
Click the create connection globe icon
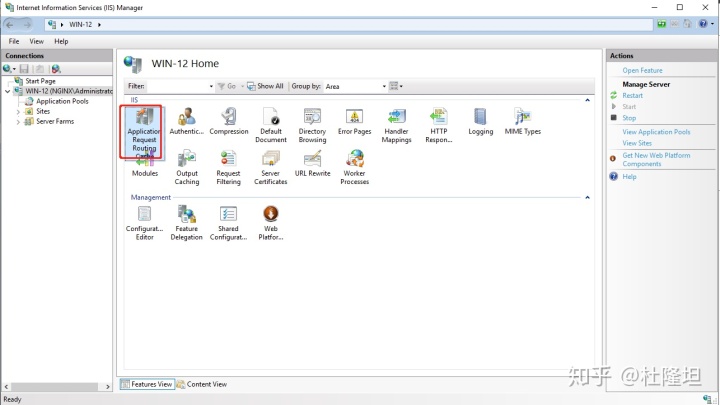8,69
